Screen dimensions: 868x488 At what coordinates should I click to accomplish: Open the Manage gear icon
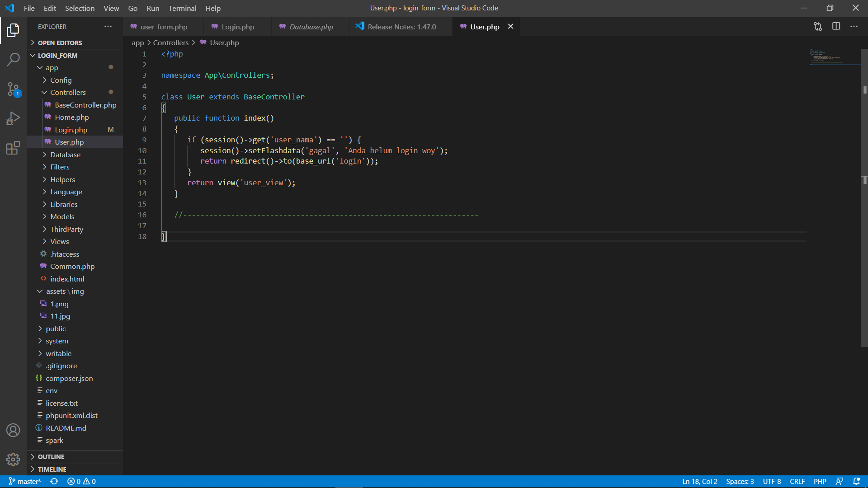click(13, 460)
